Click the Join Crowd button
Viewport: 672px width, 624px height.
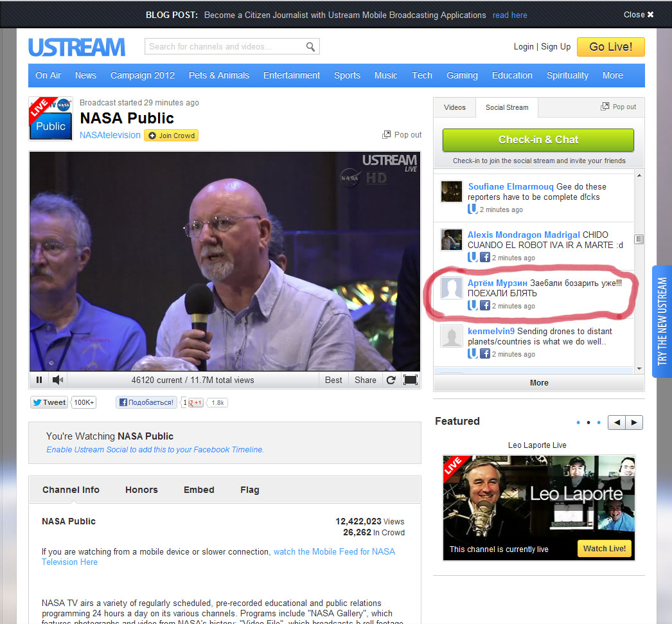point(171,136)
